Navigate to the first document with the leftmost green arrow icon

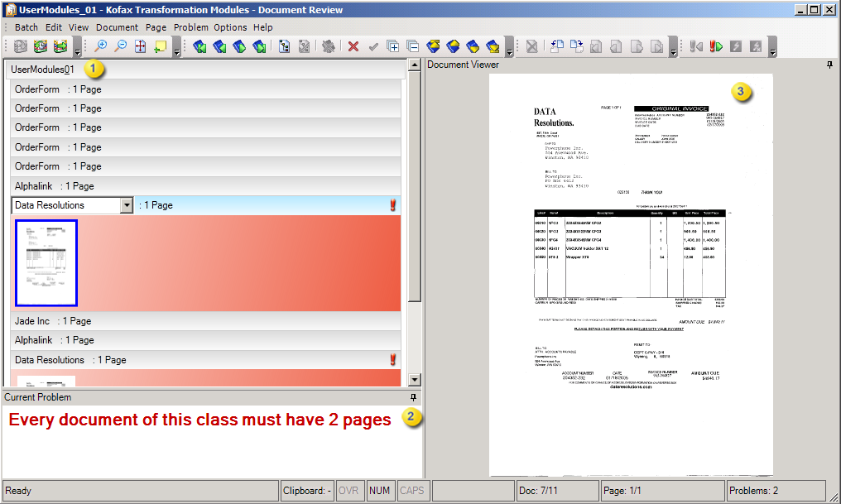tap(199, 47)
